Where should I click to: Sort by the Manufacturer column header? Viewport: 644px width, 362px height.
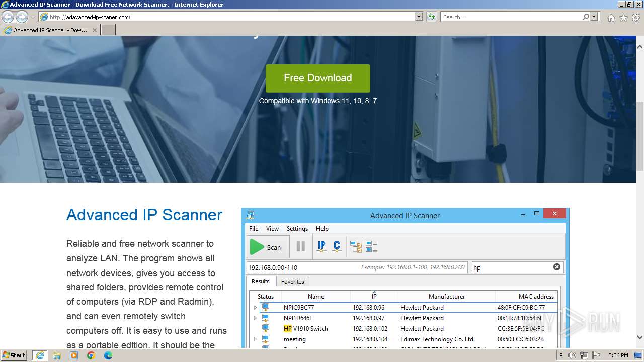point(447,296)
